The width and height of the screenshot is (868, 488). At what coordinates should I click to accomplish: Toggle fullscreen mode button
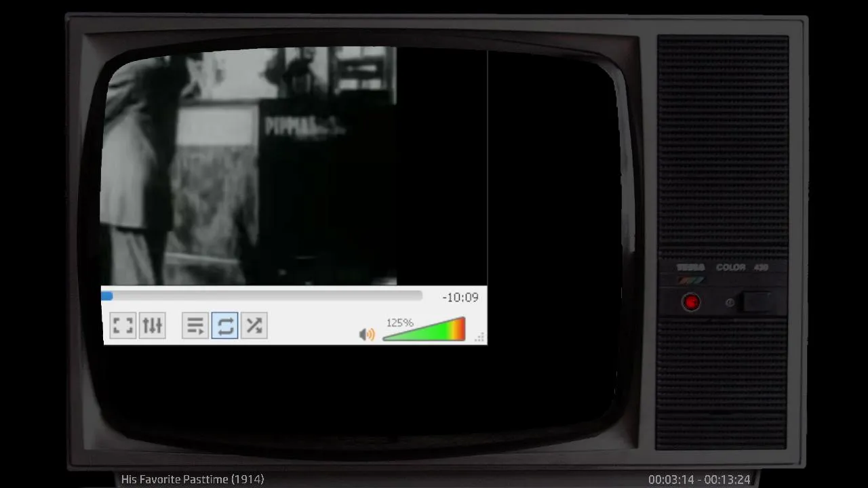tap(123, 325)
